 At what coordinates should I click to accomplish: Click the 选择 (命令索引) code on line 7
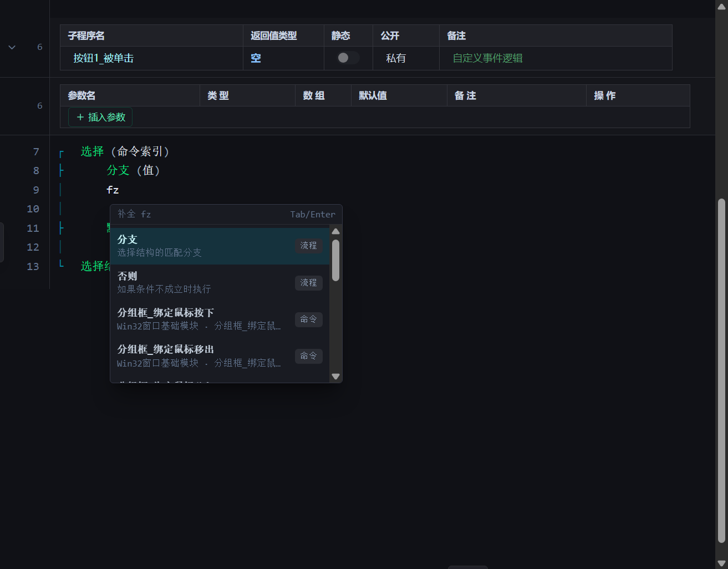pyautogui.click(x=125, y=151)
